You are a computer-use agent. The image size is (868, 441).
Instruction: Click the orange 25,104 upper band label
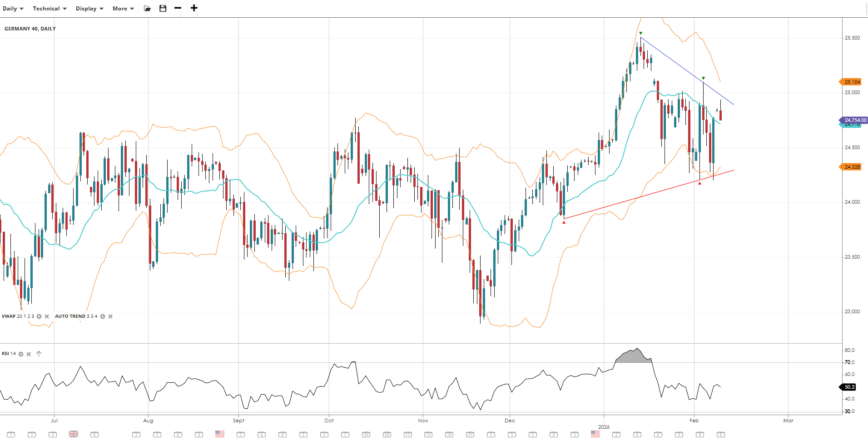[852, 82]
